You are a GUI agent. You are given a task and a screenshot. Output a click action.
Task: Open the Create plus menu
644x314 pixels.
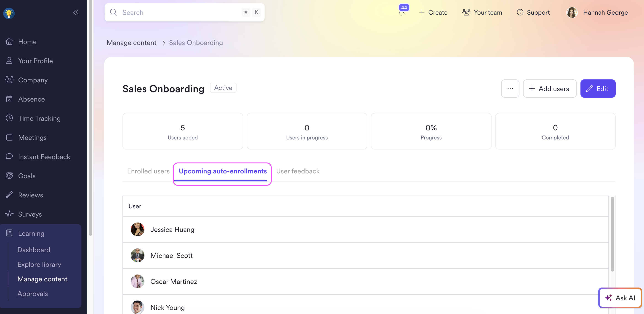click(x=433, y=13)
